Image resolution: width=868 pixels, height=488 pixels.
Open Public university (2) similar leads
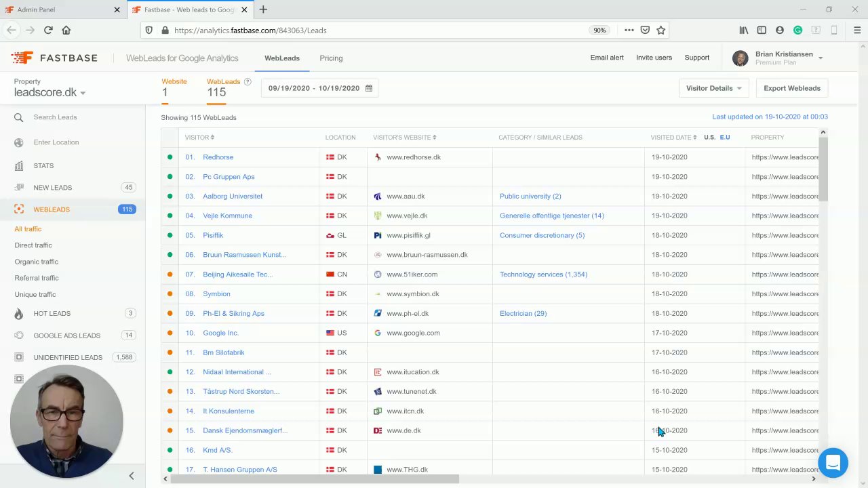pyautogui.click(x=530, y=197)
